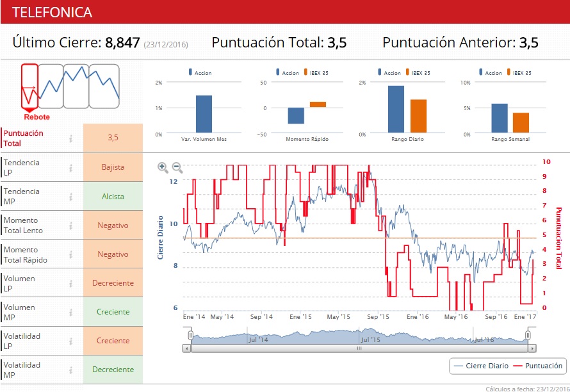Click the navigator scrollbar thumb
The width and height of the screenshot is (570, 392).
pos(359,348)
